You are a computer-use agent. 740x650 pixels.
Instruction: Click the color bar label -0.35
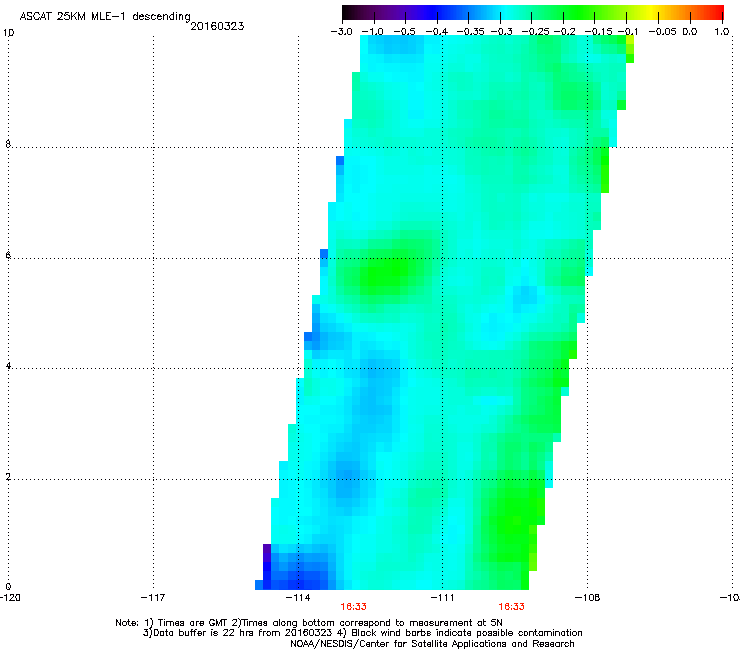pyautogui.click(x=471, y=32)
